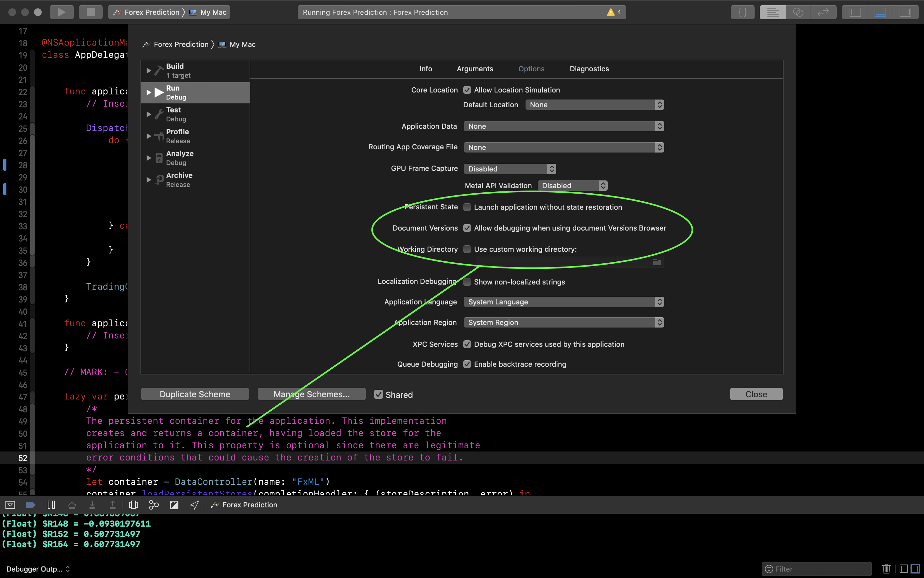Switch to the Diagnostics tab
The width and height of the screenshot is (924, 578).
point(589,69)
